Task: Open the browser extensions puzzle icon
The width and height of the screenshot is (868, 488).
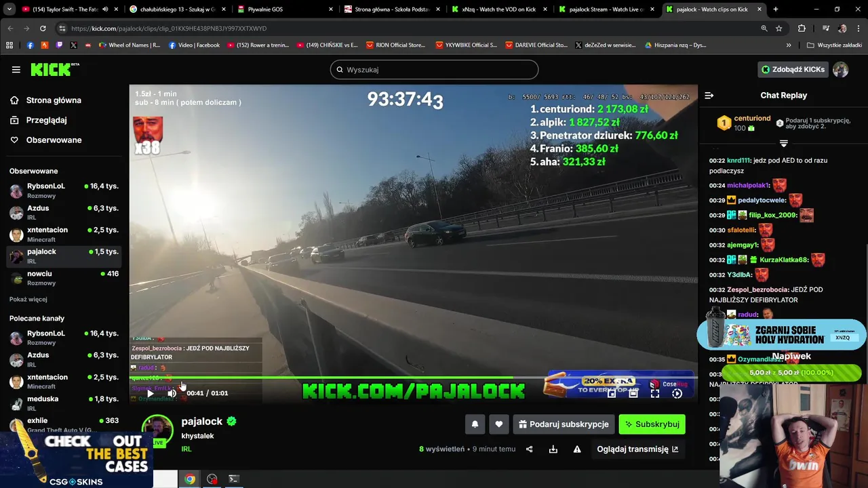Action: [x=802, y=28]
